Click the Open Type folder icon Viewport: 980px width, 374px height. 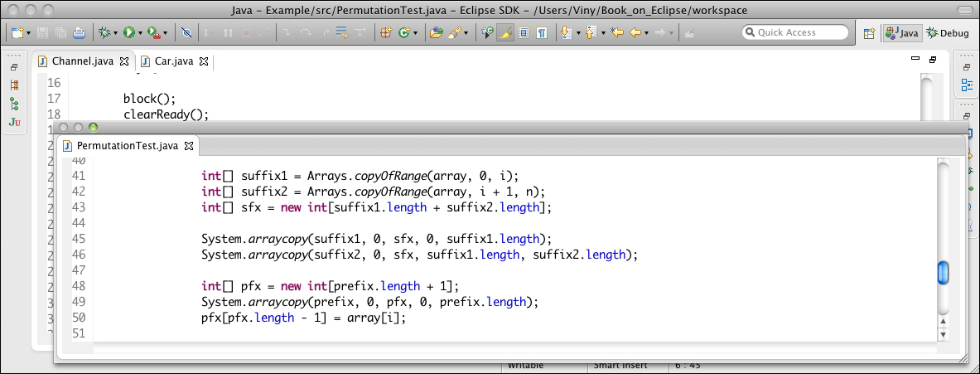(437, 32)
